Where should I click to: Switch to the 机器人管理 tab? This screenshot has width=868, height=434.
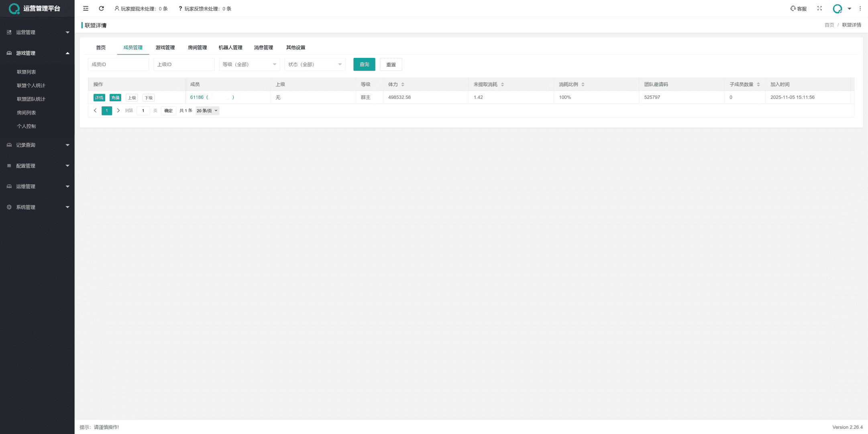point(230,47)
